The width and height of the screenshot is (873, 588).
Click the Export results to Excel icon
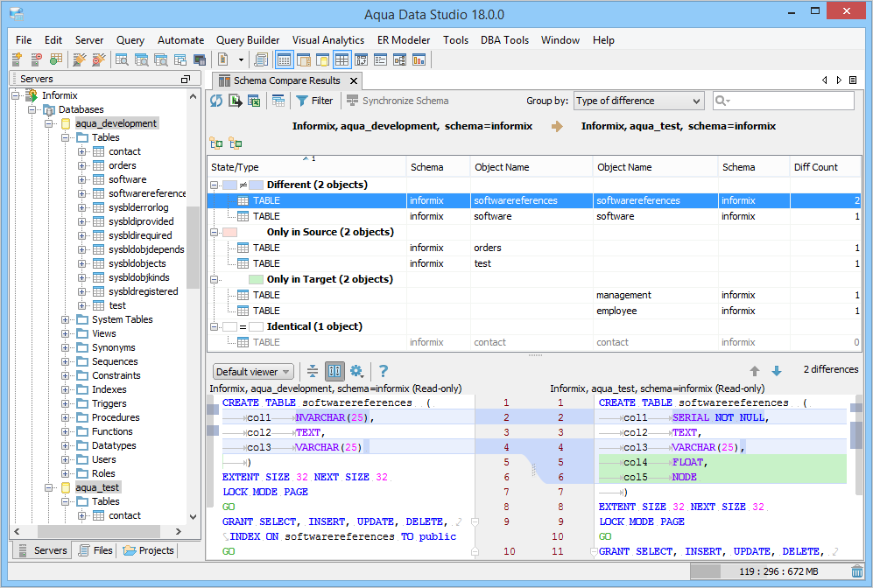[x=255, y=101]
